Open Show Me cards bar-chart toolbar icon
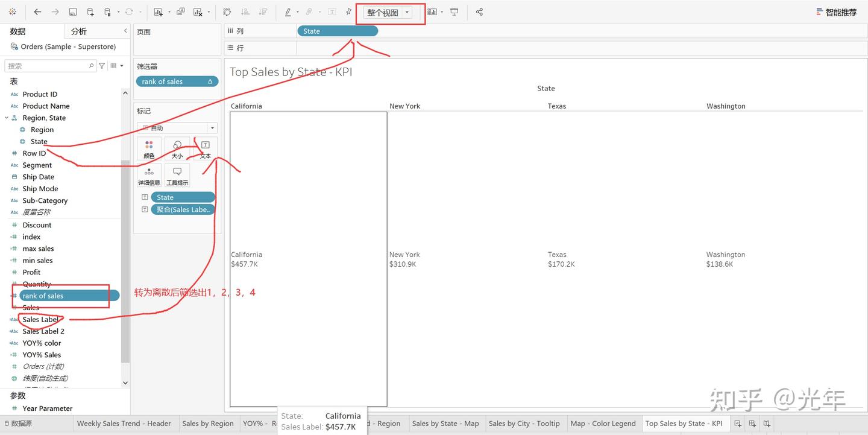Image resolution: width=868 pixels, height=435 pixels. tap(432, 12)
